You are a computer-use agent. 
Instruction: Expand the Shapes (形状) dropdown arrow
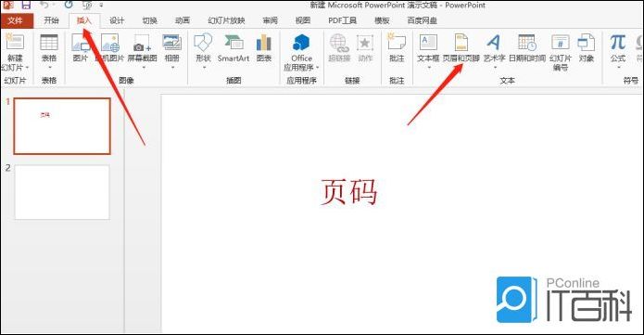coord(204,68)
